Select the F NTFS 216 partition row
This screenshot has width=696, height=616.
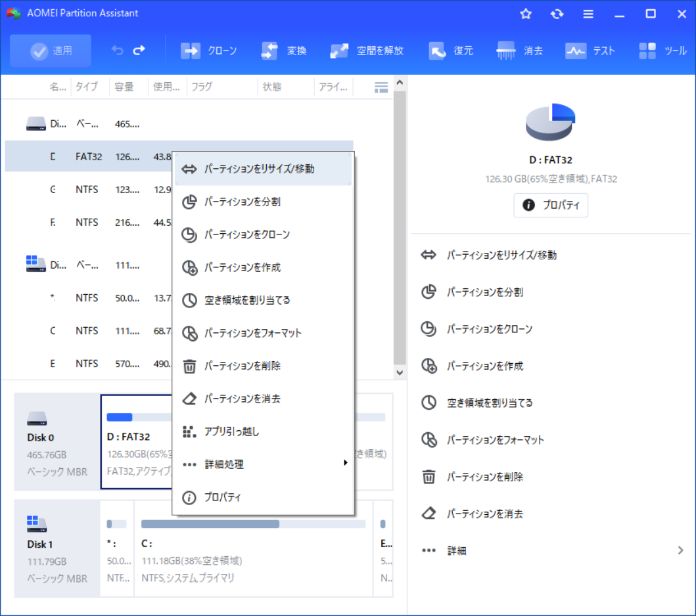pos(89,222)
